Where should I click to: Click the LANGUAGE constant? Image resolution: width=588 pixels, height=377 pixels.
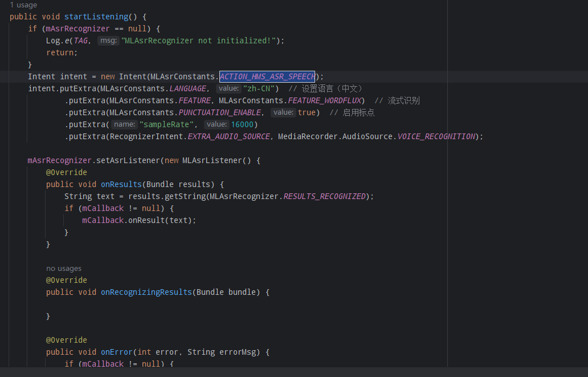coord(187,88)
